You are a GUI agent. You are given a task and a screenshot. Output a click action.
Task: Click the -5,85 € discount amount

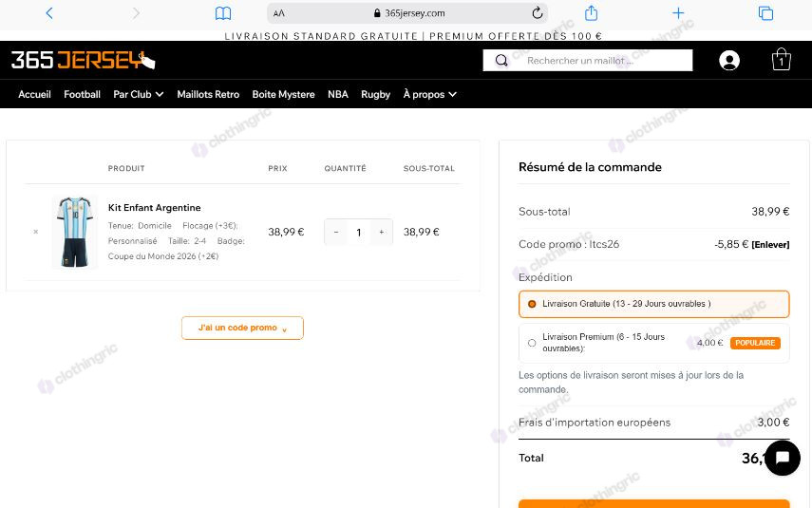coord(731,244)
